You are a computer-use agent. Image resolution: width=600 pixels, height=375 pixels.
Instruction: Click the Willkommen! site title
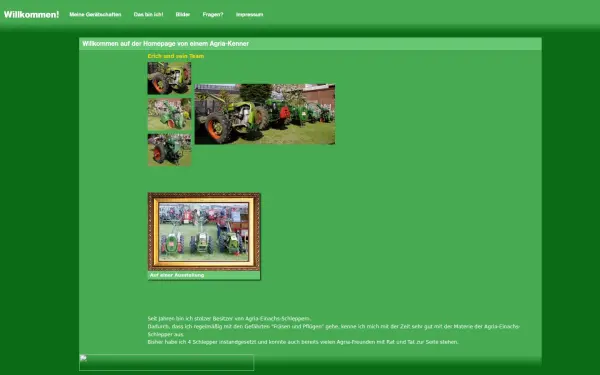point(31,15)
